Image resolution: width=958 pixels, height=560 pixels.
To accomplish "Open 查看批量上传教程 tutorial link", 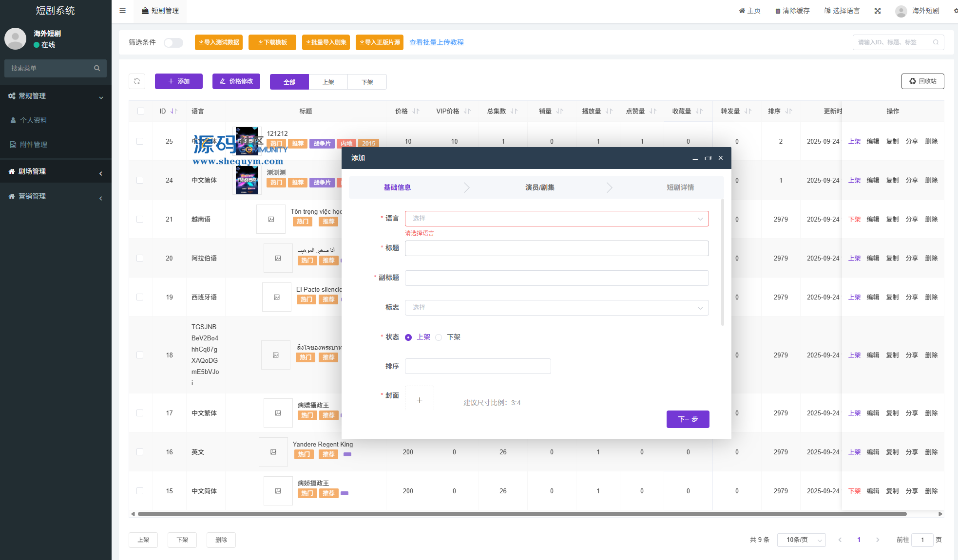I will click(x=436, y=42).
